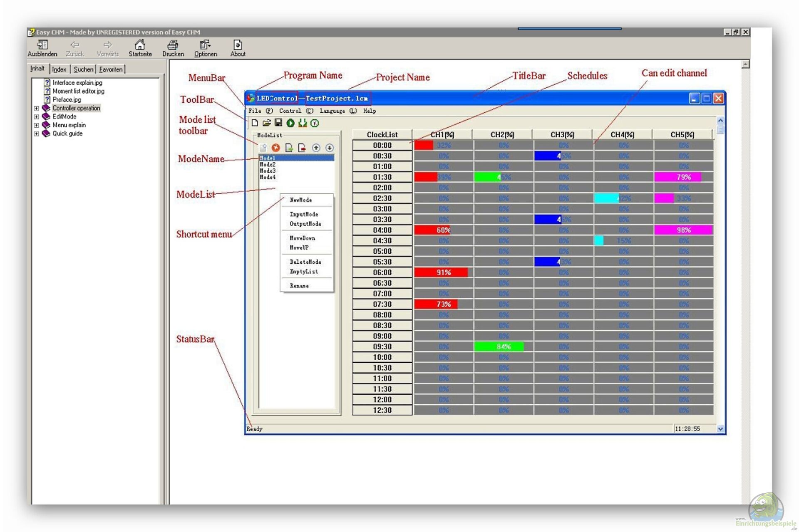Expand the EditMode tree node
Viewport: 799px width, 532px height.
(x=37, y=117)
